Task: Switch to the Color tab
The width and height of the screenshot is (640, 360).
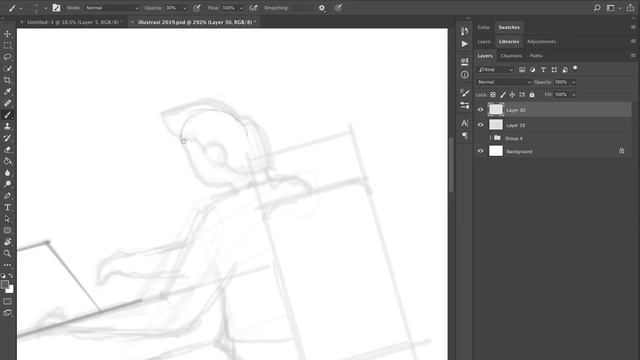Action: coord(484,27)
